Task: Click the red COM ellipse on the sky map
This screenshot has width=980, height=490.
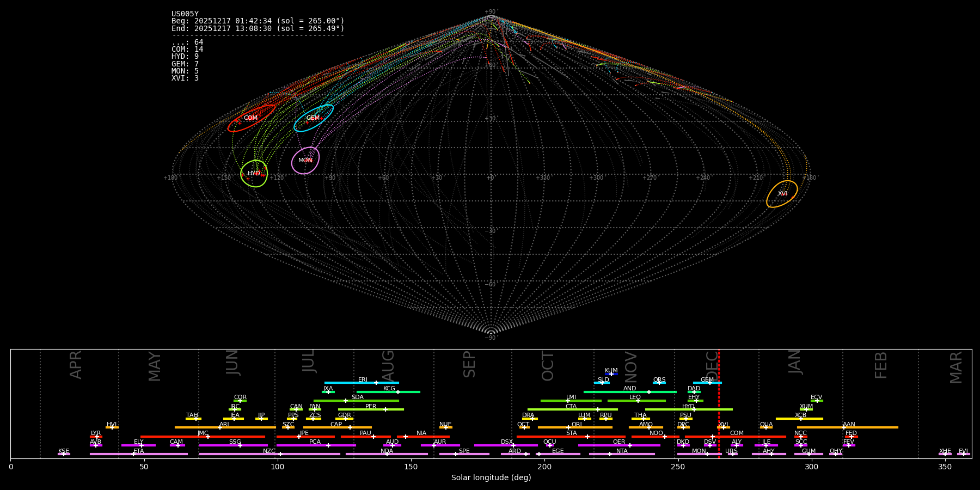Action: tap(251, 118)
